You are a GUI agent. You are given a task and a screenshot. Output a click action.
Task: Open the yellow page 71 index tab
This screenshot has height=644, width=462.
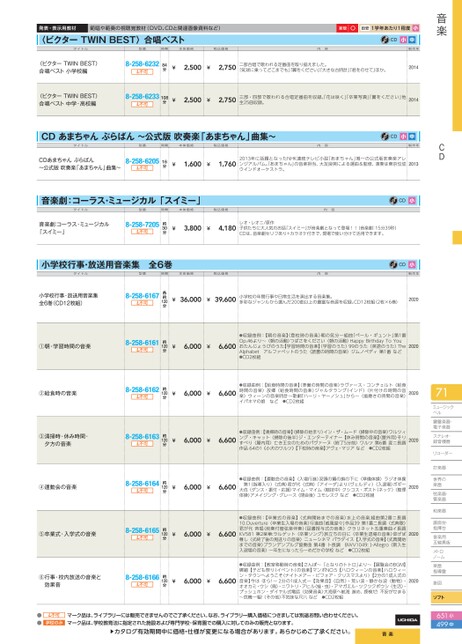446,392
